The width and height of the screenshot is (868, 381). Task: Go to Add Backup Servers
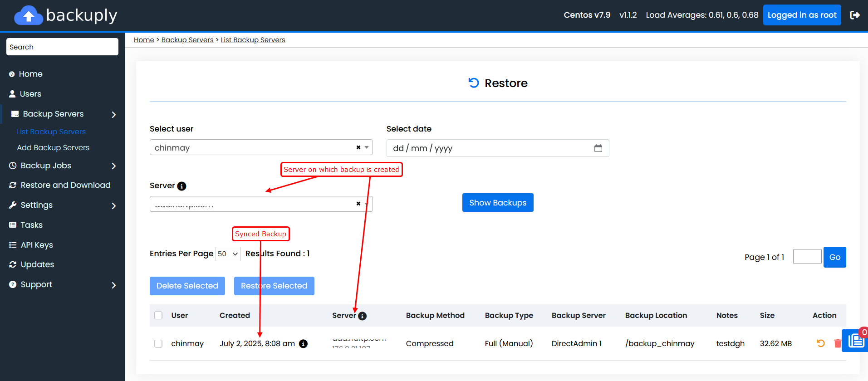53,147
